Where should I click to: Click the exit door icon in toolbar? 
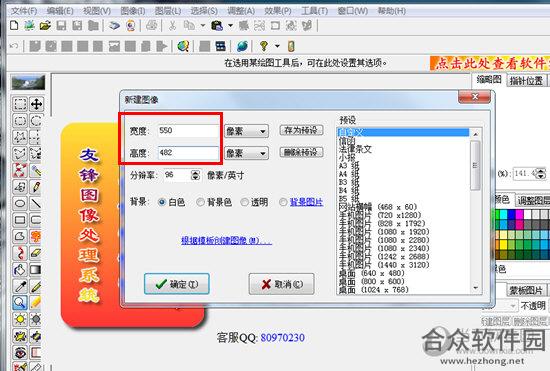(291, 46)
